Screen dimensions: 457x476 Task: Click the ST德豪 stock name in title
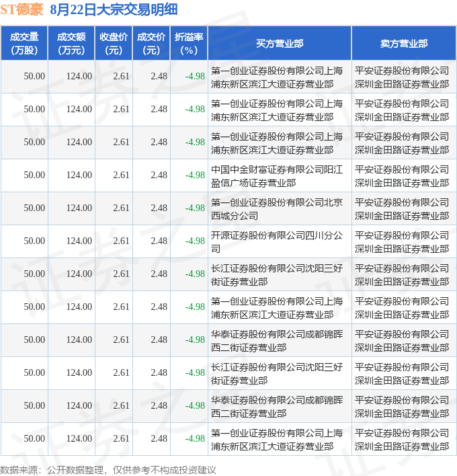point(22,9)
